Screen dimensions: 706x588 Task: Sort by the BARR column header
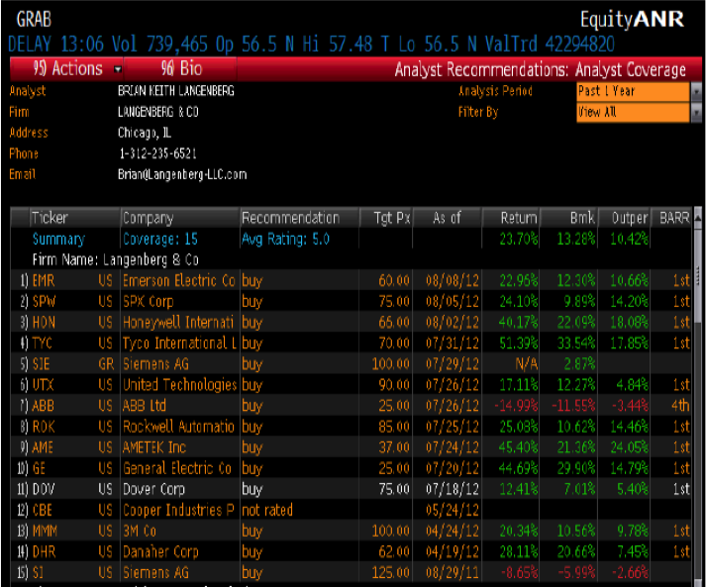pyautogui.click(x=671, y=218)
